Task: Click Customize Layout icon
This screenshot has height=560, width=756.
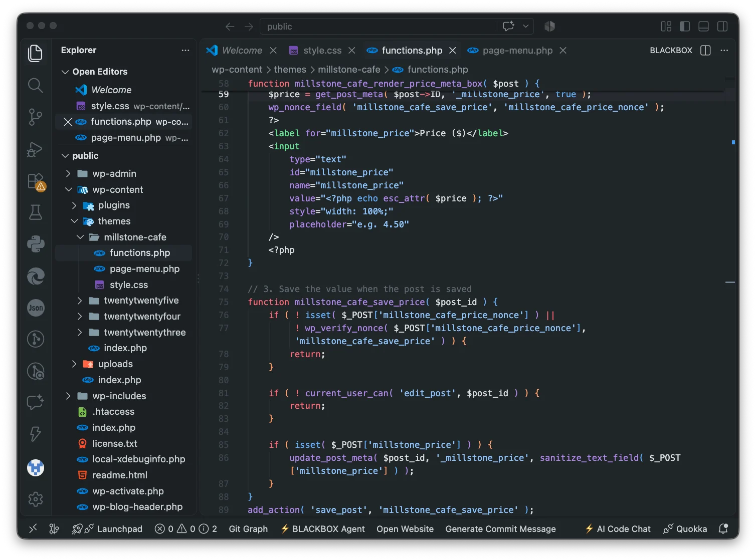Action: [x=666, y=26]
